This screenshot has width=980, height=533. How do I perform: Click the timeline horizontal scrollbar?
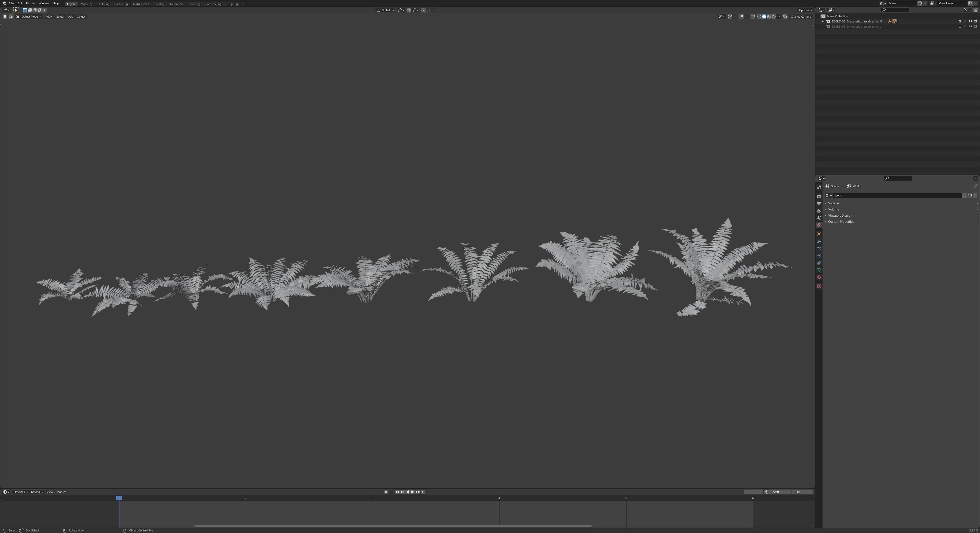(393, 526)
